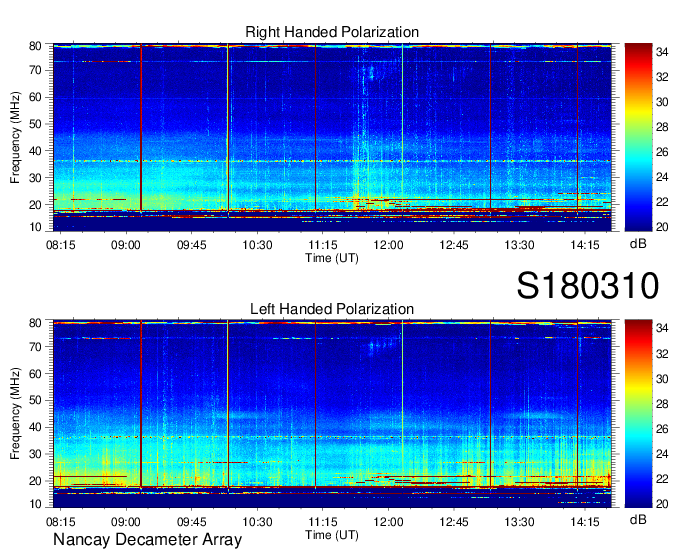Click the 60 MHz tick on Left Handed plot

pos(35,374)
